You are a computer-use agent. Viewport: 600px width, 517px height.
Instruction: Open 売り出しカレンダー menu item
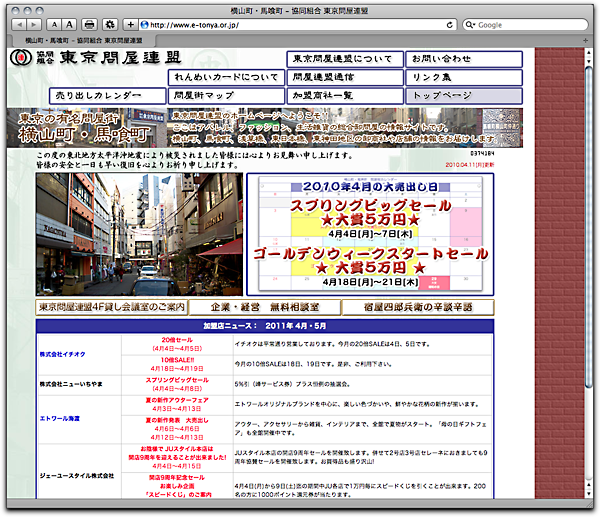pyautogui.click(x=108, y=96)
